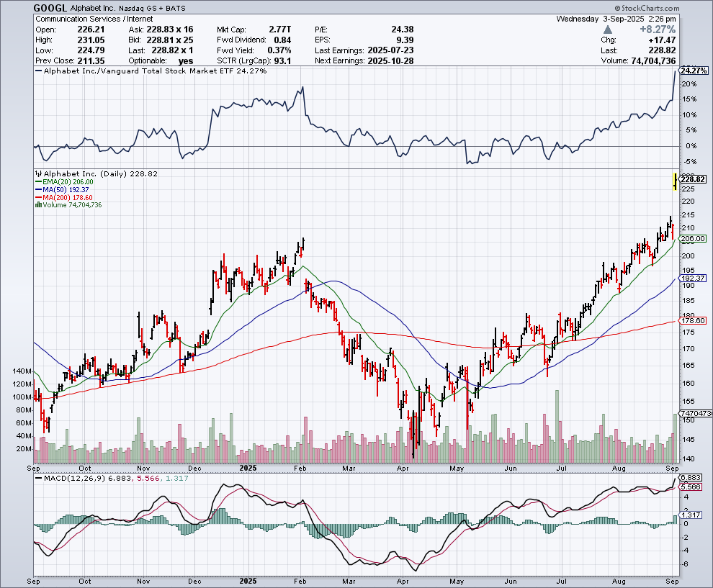Image resolution: width=713 pixels, height=588 pixels.
Task: Click the volume bars icon in the legend
Action: pos(39,205)
